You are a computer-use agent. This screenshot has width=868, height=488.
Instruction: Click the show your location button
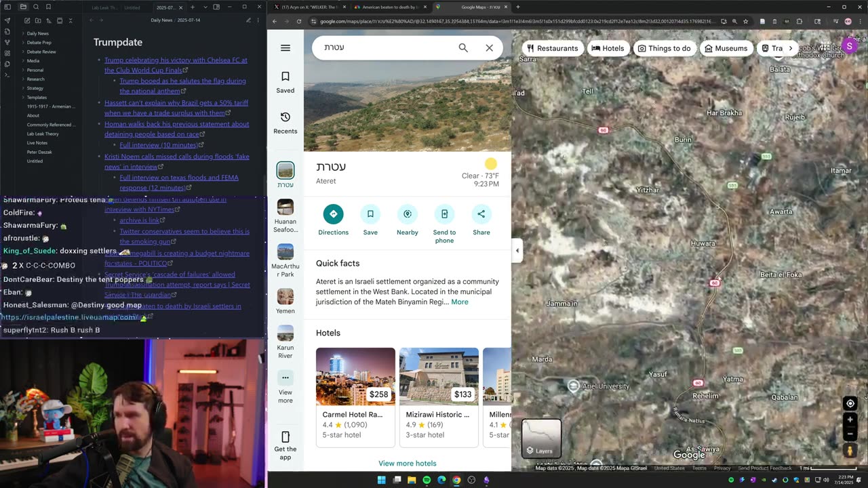850,403
